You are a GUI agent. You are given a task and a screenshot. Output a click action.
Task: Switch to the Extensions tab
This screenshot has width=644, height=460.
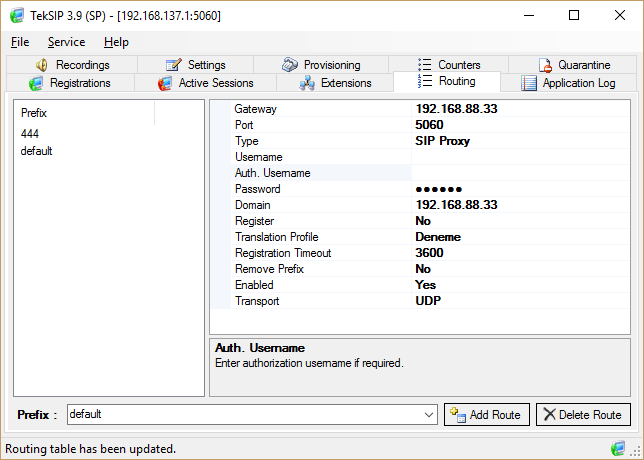tap(335, 83)
